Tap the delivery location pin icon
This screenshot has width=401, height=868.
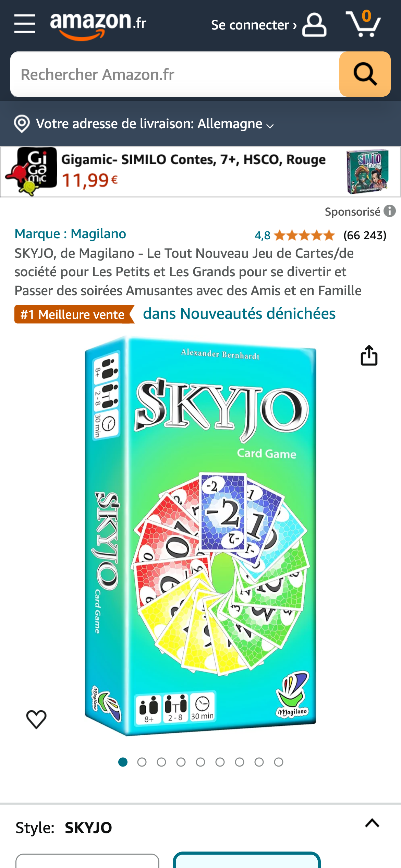(22, 124)
